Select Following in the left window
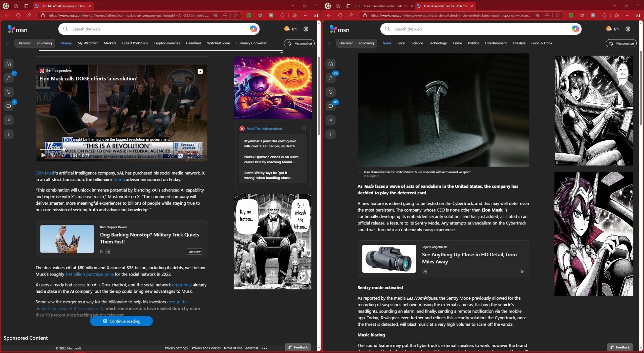Image resolution: width=644 pixels, height=353 pixels. pos(44,43)
